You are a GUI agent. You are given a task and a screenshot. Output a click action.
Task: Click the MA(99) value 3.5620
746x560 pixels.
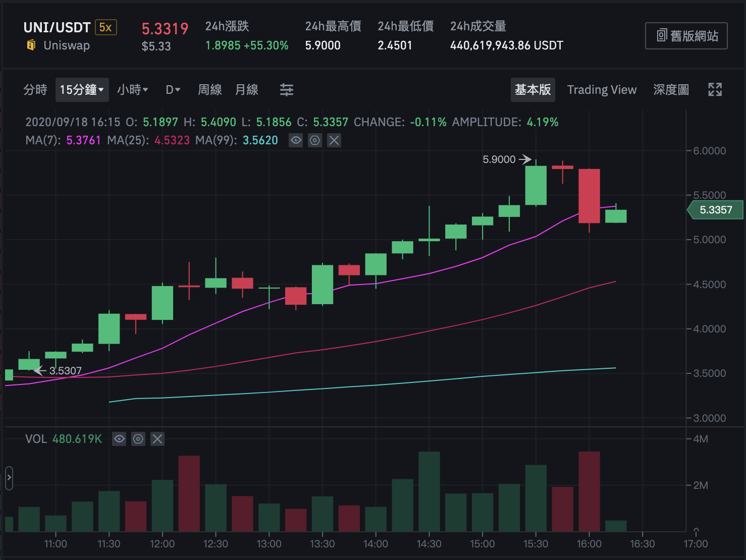260,140
